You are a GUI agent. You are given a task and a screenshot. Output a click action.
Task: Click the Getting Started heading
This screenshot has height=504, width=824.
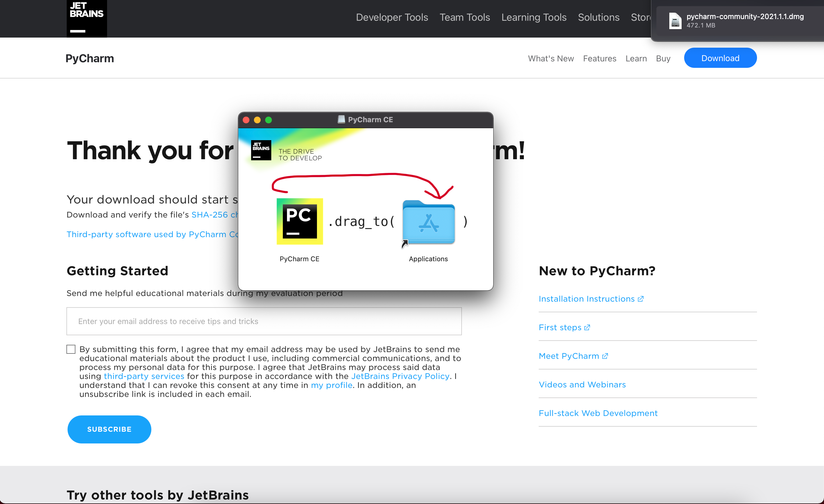117,271
